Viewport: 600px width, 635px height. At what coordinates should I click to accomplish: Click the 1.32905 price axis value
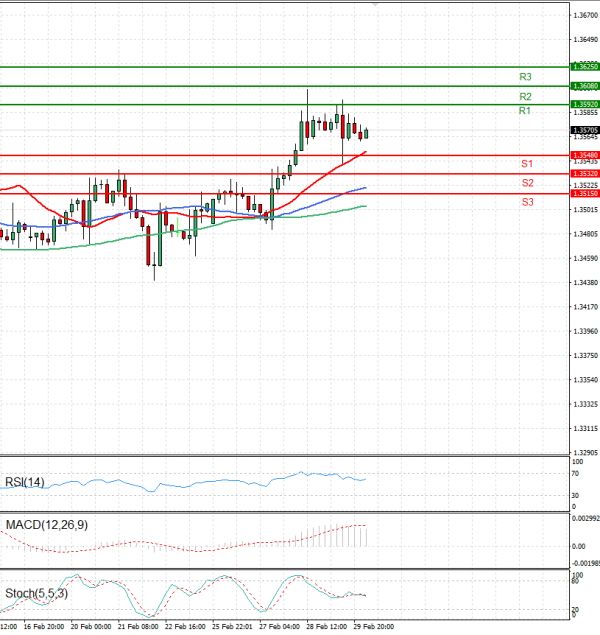point(586,453)
